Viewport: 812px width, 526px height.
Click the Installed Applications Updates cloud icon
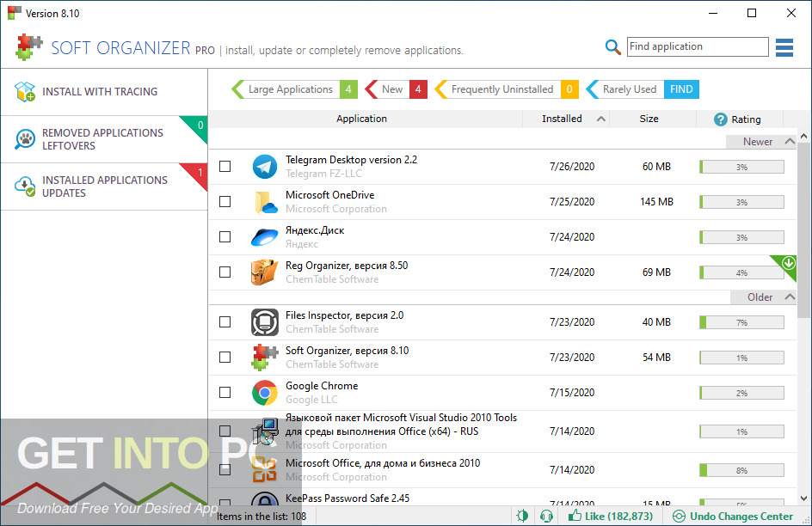[24, 187]
